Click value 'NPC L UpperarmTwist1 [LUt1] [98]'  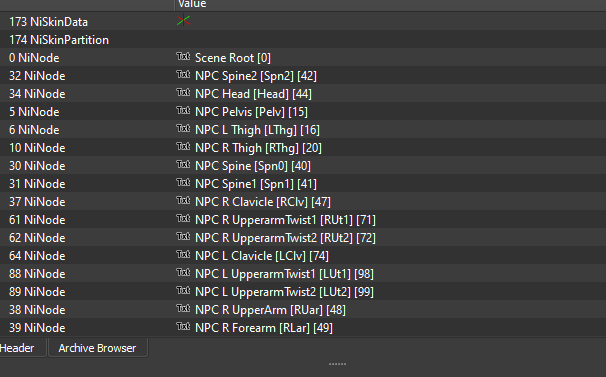(284, 274)
